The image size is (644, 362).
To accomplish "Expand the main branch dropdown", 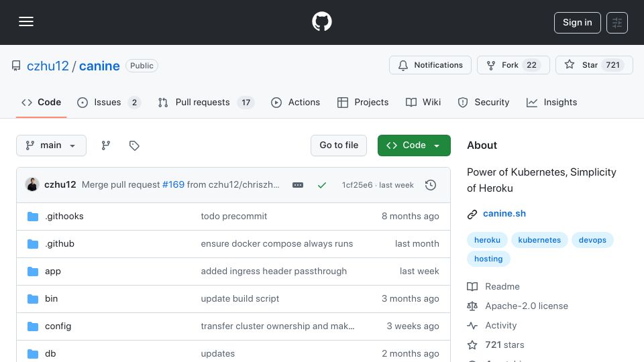I will pyautogui.click(x=52, y=145).
